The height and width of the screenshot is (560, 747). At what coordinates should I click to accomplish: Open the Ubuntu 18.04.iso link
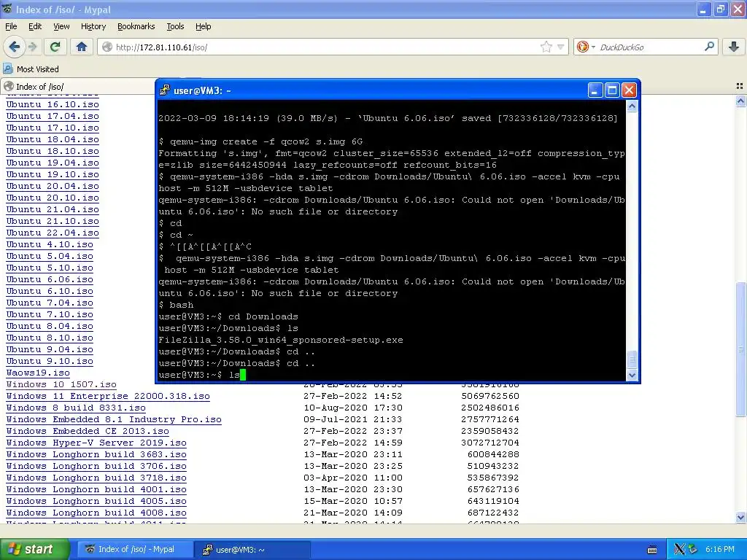pos(53,139)
